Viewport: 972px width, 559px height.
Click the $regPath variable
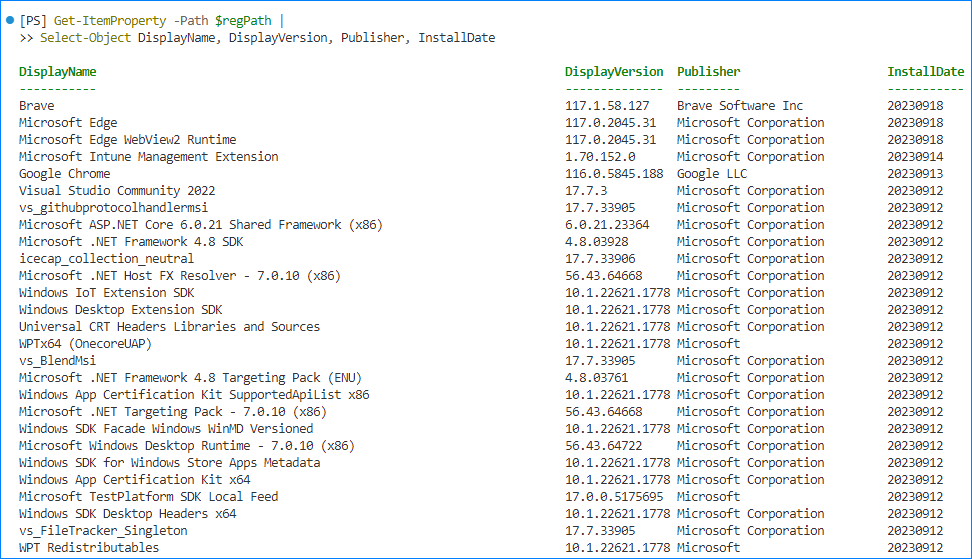pyautogui.click(x=243, y=21)
